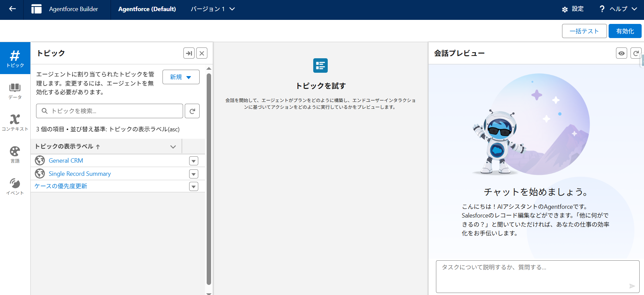Open the コンテキスト sidebar tab
644x295 pixels.
tap(15, 123)
